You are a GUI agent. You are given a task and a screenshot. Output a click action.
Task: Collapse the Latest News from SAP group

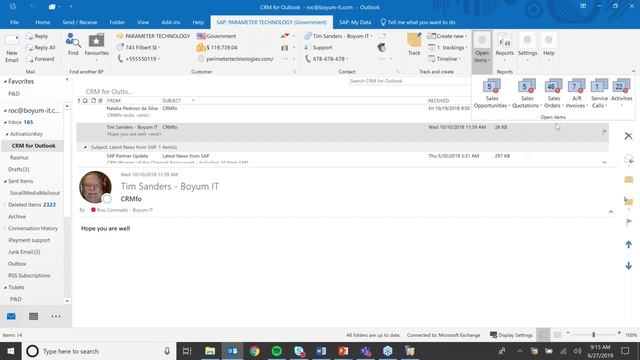coord(85,147)
